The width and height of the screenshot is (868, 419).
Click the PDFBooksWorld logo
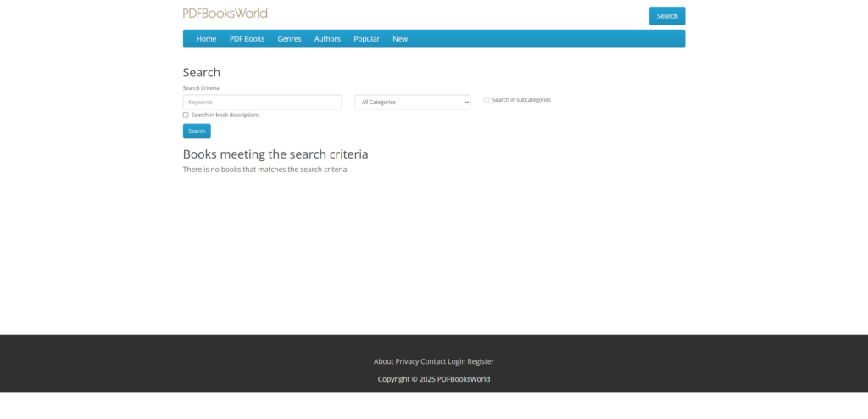tap(225, 13)
